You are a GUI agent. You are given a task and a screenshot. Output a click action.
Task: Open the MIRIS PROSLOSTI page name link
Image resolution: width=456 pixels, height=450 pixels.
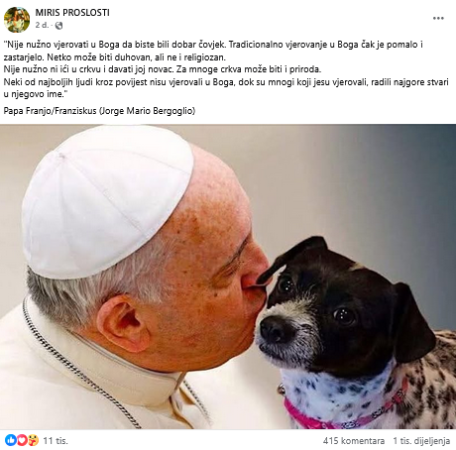point(72,13)
